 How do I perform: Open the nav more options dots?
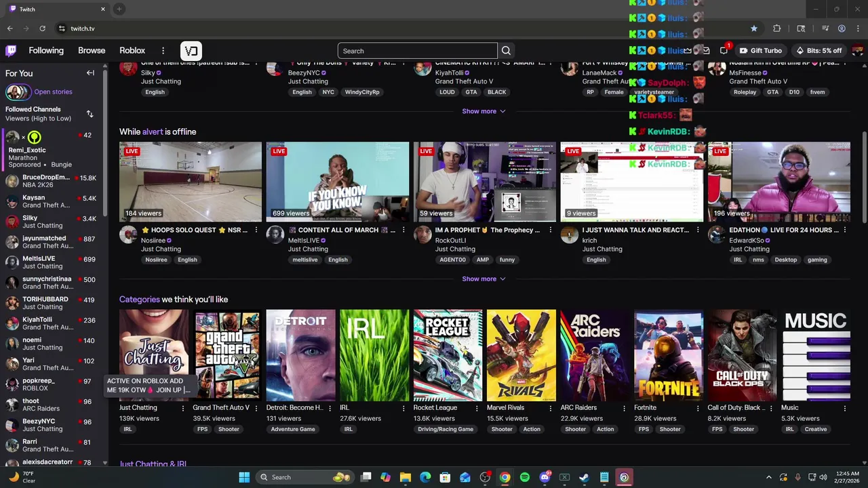click(x=163, y=51)
